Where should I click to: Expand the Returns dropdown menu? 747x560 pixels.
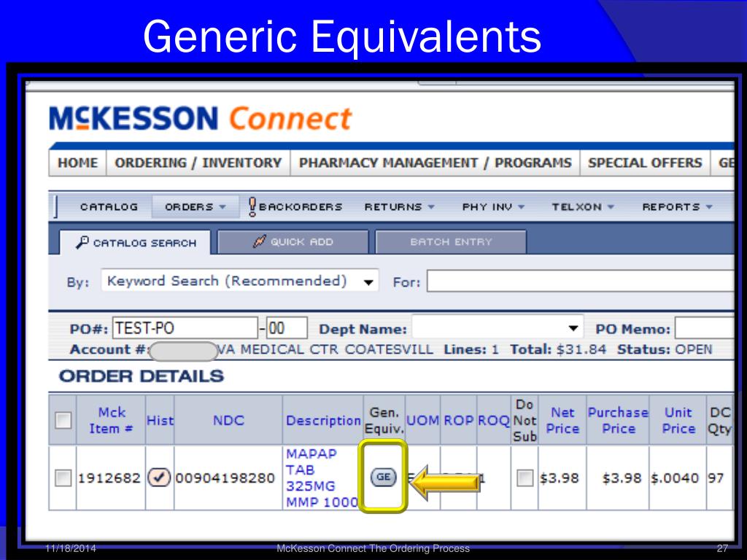point(400,207)
